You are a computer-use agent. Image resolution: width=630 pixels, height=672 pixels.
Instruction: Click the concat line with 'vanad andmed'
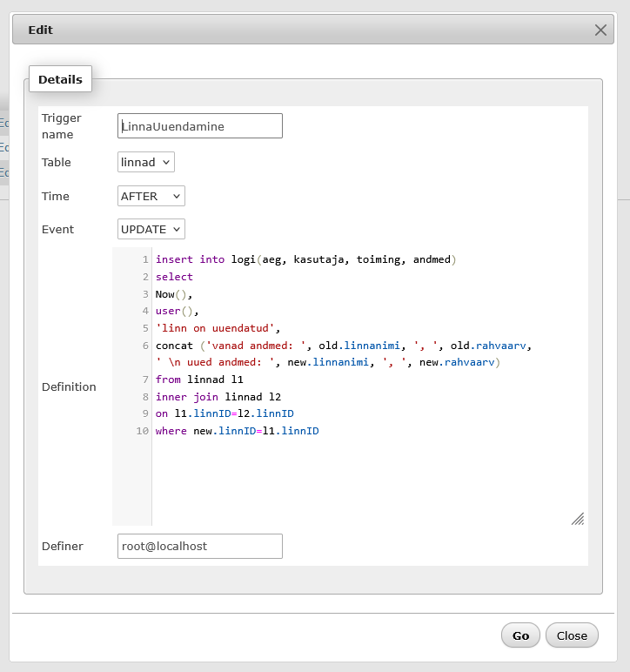[343, 346]
